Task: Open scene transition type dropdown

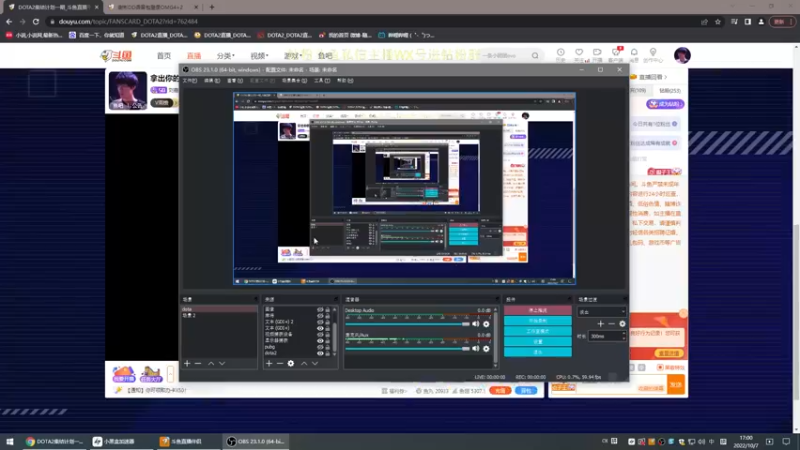Action: (x=602, y=312)
